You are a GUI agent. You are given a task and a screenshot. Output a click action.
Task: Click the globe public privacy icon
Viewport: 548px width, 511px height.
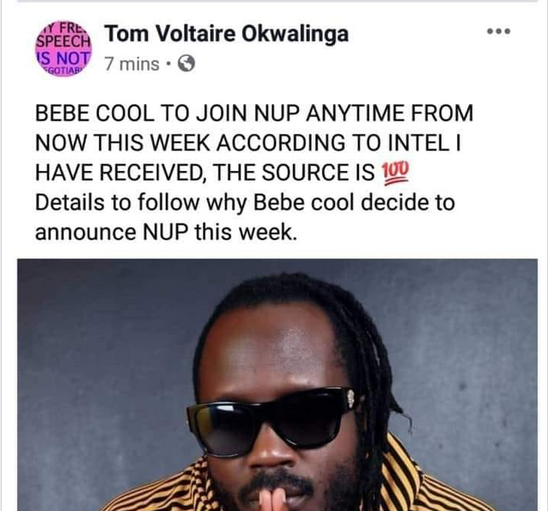(x=187, y=64)
